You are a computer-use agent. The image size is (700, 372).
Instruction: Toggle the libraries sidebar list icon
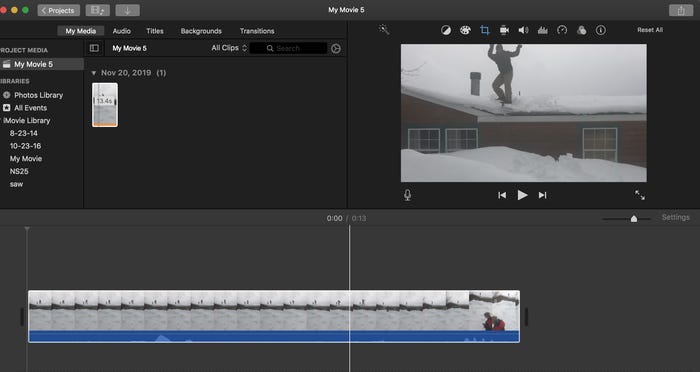(x=94, y=48)
